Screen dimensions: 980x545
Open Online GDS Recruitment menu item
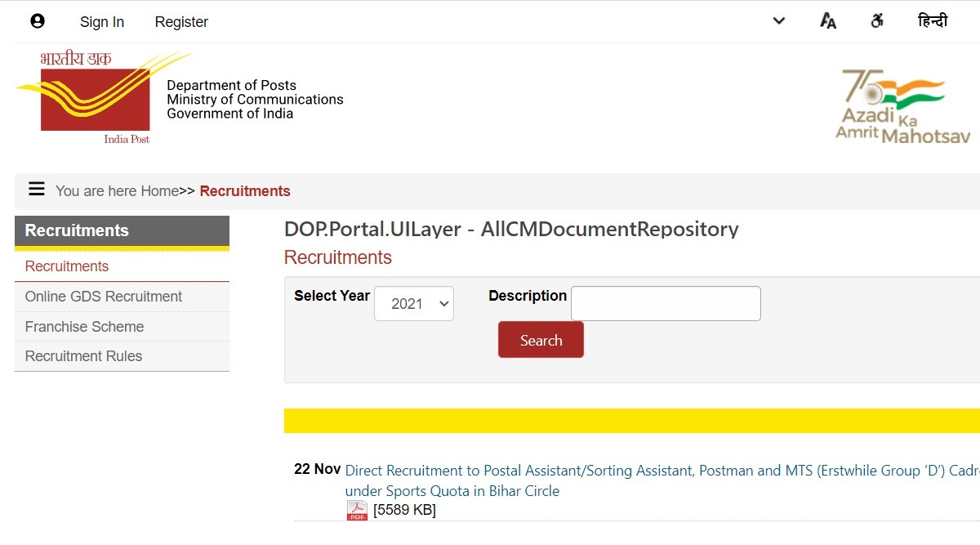[104, 297]
